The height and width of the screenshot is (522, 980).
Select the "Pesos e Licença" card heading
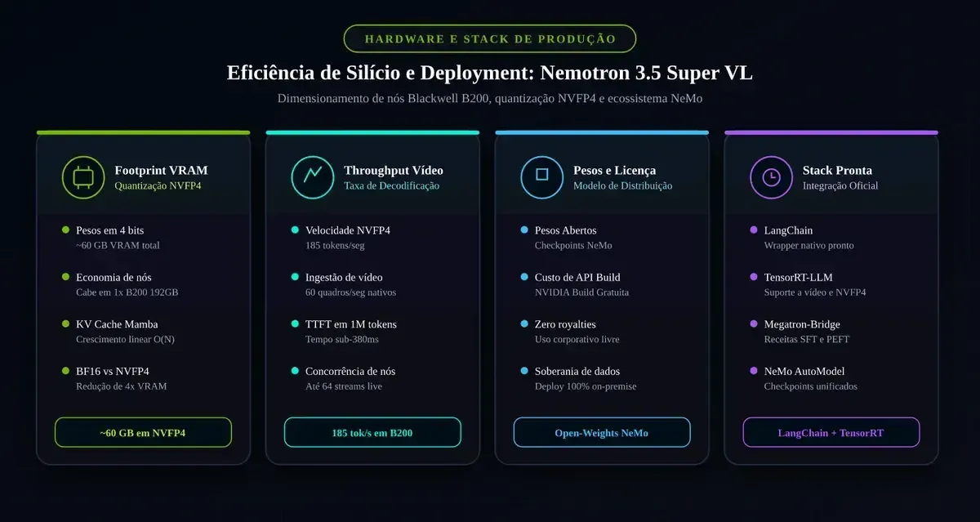(x=615, y=170)
